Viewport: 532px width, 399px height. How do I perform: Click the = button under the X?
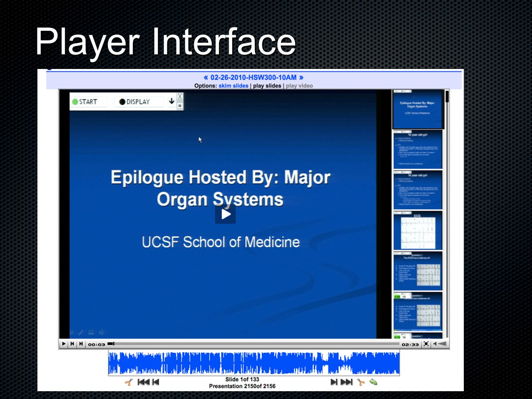tap(180, 106)
